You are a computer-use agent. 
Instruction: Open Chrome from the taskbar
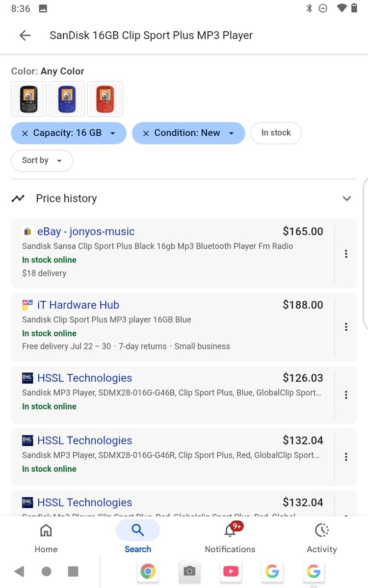coord(148,571)
